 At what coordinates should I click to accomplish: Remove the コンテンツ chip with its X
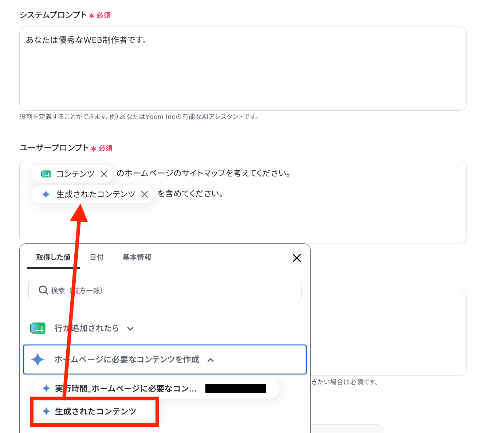pyautogui.click(x=104, y=174)
